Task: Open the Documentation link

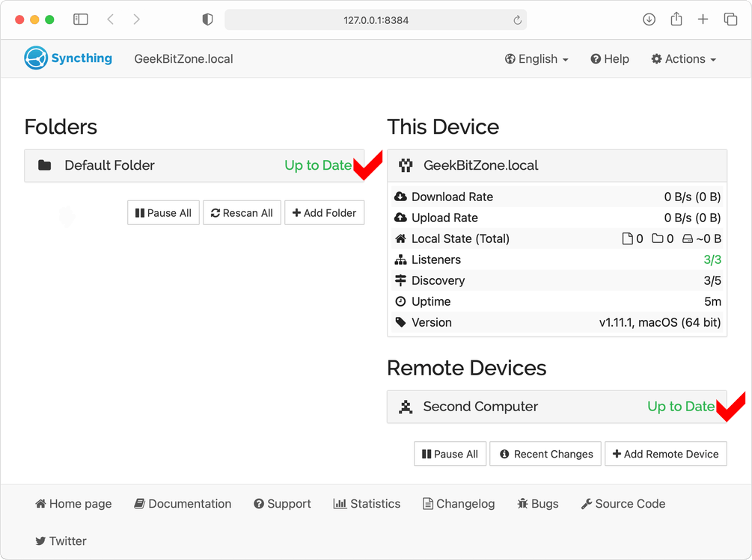Action: click(183, 504)
